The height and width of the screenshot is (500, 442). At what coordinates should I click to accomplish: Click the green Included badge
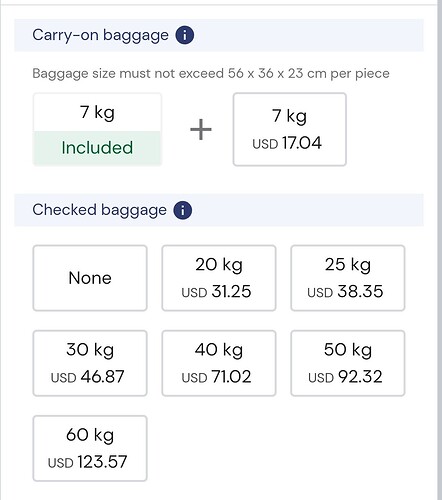[97, 148]
